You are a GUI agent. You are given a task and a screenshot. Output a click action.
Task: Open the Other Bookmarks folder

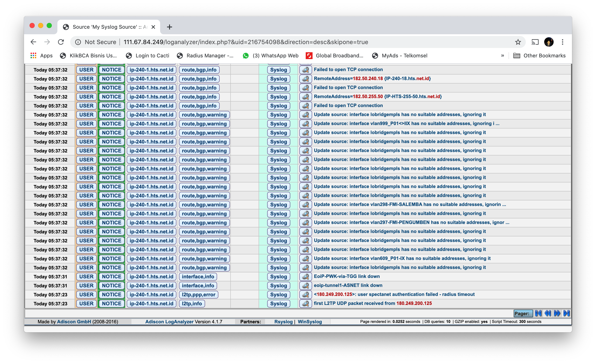pyautogui.click(x=539, y=56)
